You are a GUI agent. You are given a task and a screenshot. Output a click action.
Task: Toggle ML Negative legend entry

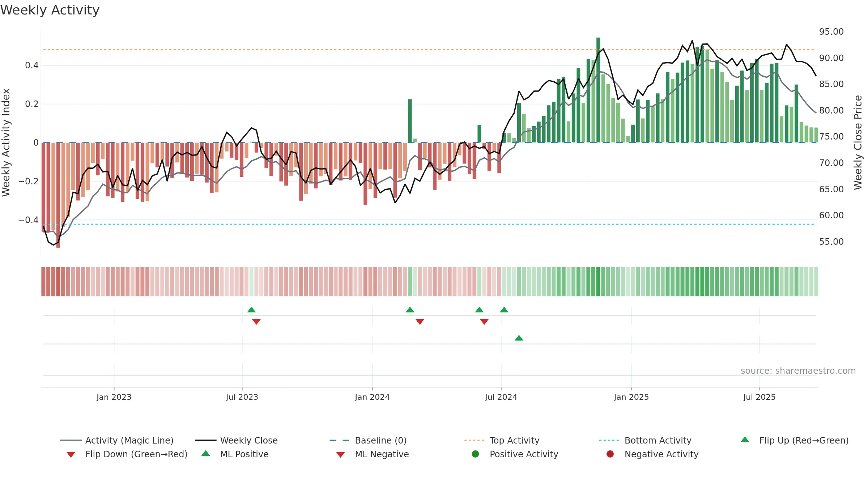click(x=373, y=454)
